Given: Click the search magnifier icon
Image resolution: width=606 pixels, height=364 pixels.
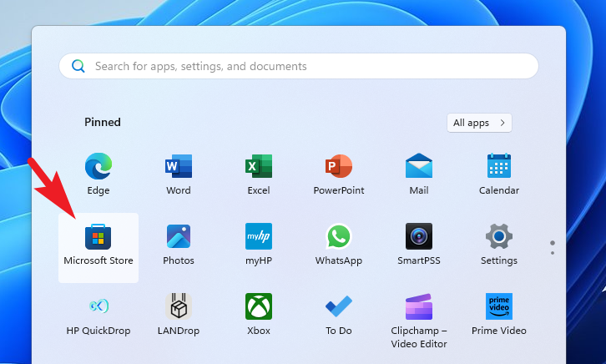Looking at the screenshot, I should pos(78,66).
